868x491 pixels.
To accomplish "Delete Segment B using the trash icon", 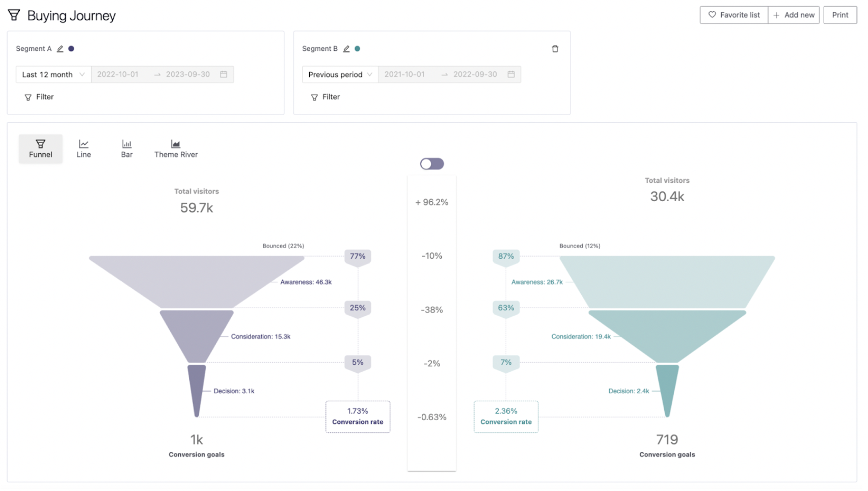I will (555, 48).
